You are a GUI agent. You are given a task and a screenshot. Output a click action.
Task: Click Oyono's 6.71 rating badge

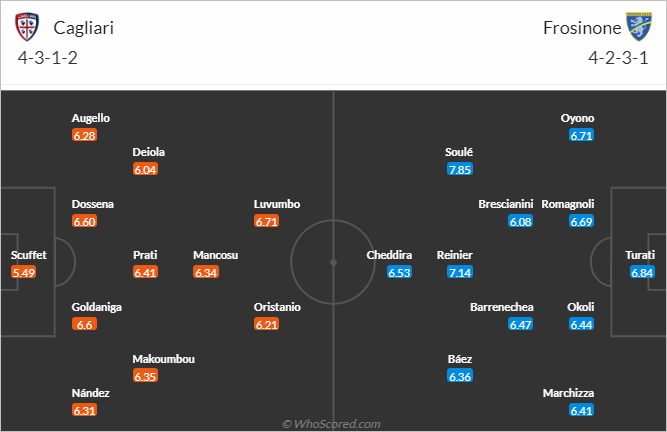click(581, 136)
